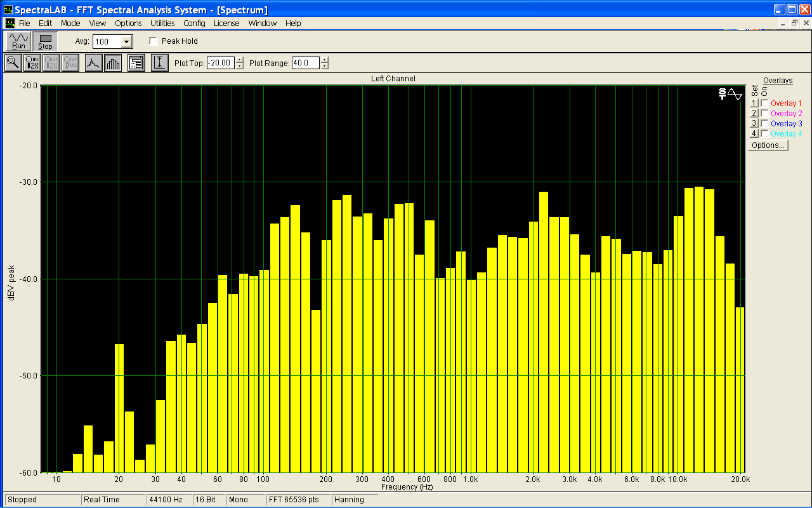
Task: Click the 'Overlays' heading
Action: click(x=778, y=81)
